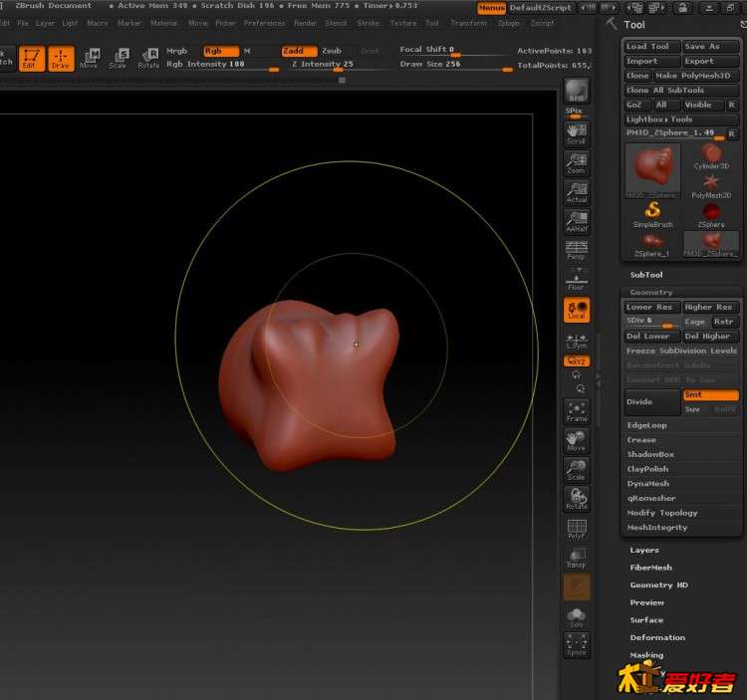This screenshot has width=747, height=700.
Task: Select the Zoom canvas tool
Action: click(x=576, y=163)
